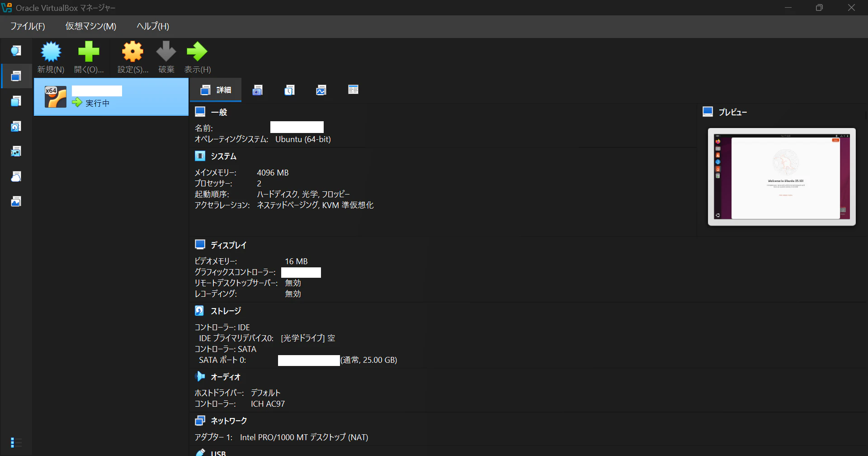Open the Cloud profiles sidebar icon
868x456 pixels.
click(x=16, y=176)
